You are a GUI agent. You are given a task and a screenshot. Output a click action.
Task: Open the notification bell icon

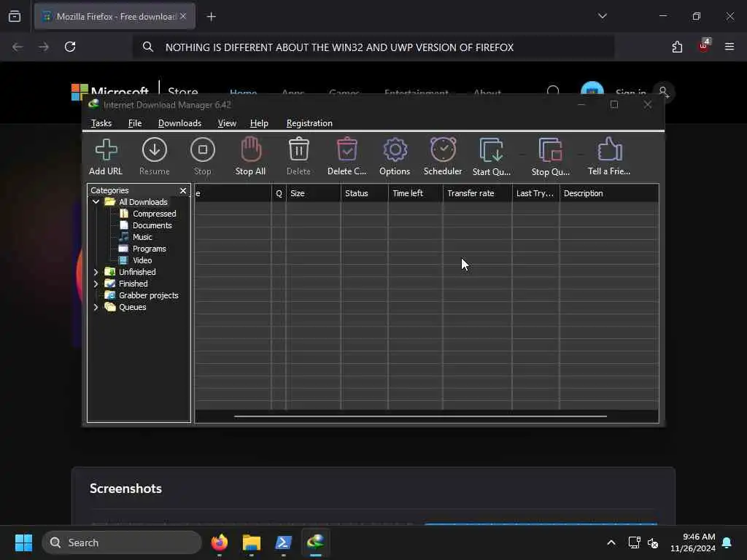pos(727,542)
